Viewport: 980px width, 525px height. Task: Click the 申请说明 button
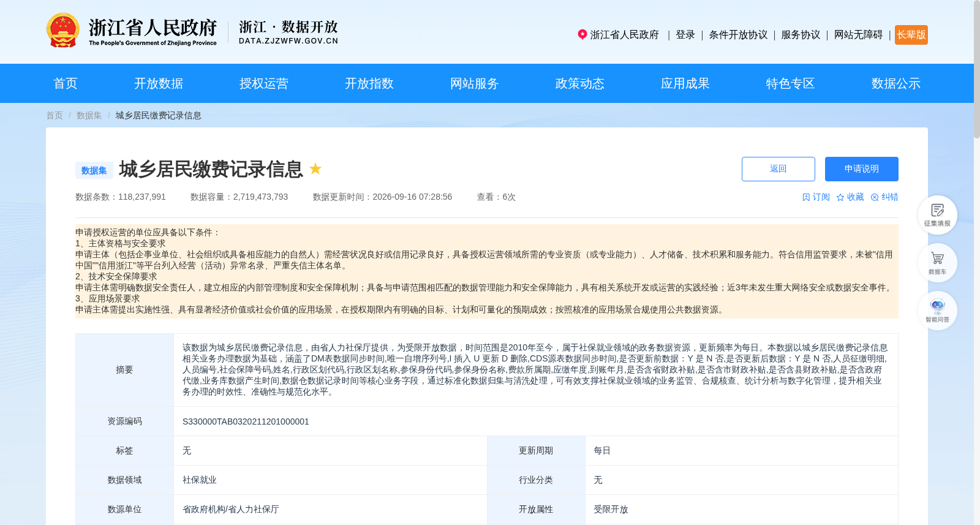pyautogui.click(x=862, y=169)
